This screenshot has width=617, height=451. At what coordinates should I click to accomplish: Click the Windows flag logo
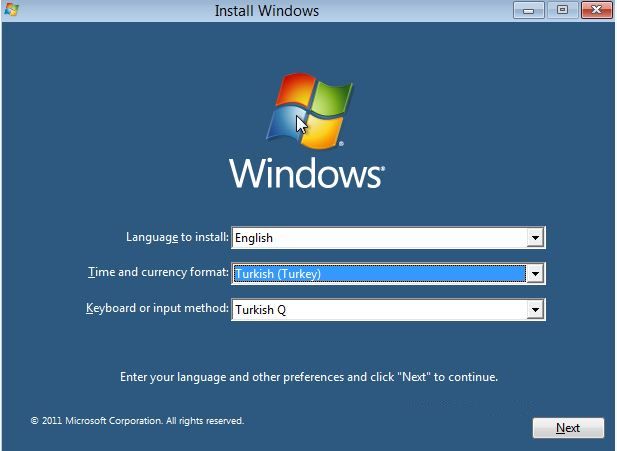[310, 109]
